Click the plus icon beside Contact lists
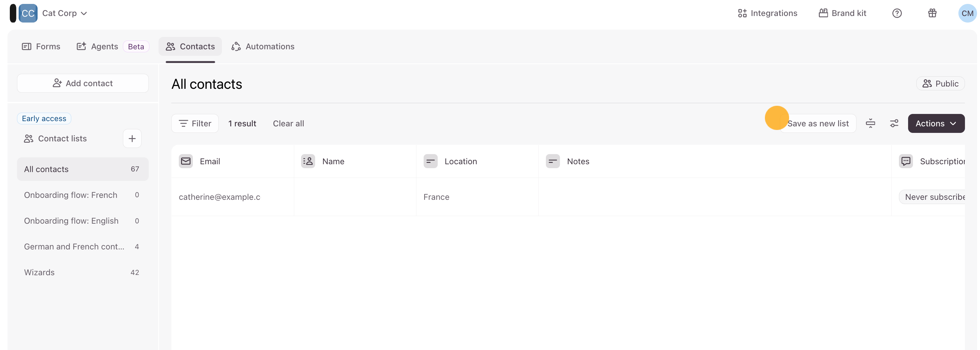Screen dimensions: 980x350 (x=132, y=139)
